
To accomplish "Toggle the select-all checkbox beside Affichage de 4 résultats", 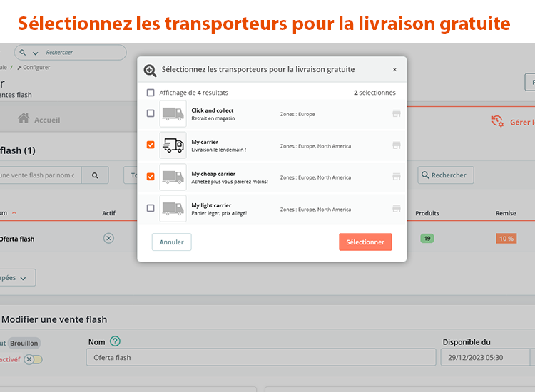I will point(151,93).
